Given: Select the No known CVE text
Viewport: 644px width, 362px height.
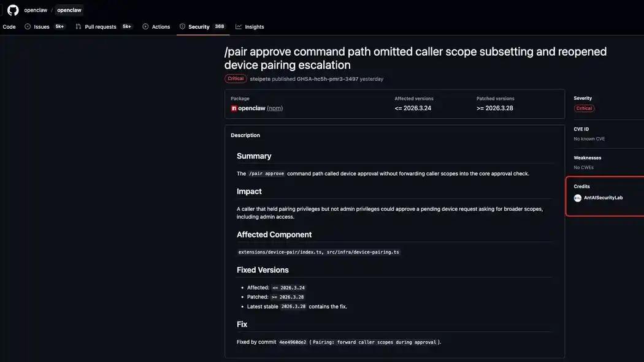Looking at the screenshot, I should click(x=589, y=139).
